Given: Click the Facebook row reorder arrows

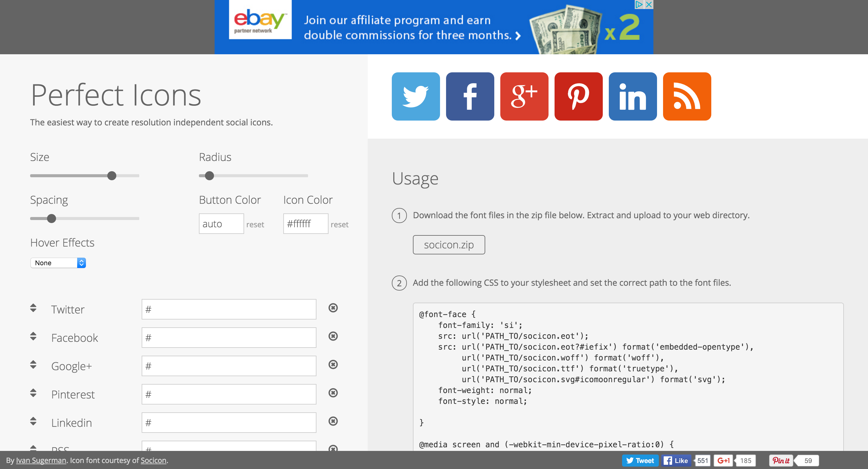Looking at the screenshot, I should click(x=33, y=336).
